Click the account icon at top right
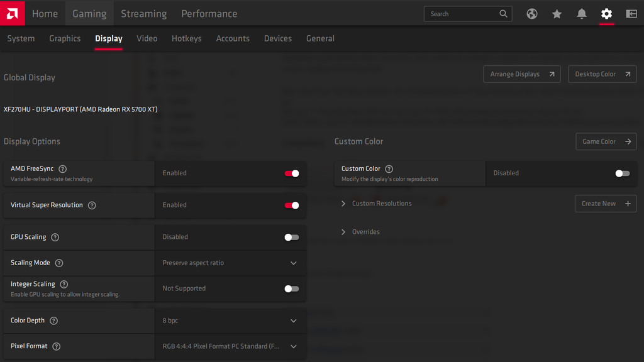This screenshot has width=644, height=362. pos(631,13)
